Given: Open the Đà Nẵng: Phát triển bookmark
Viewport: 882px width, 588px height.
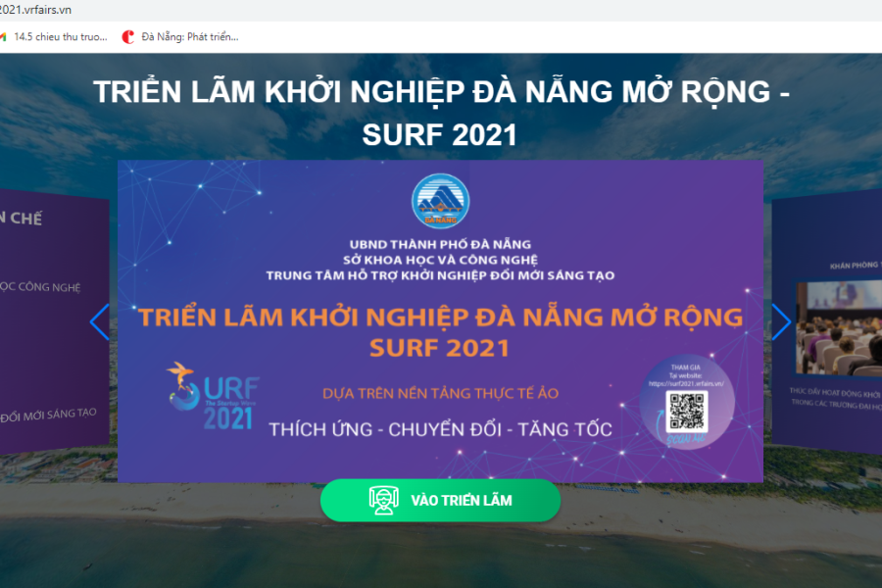Looking at the screenshot, I should click(x=180, y=37).
